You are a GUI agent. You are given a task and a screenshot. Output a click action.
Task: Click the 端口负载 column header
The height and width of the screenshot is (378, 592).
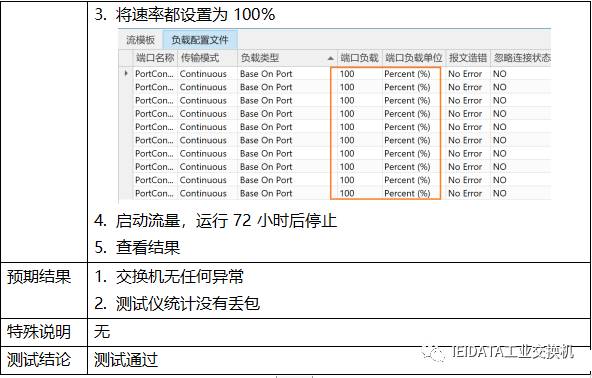(x=359, y=58)
